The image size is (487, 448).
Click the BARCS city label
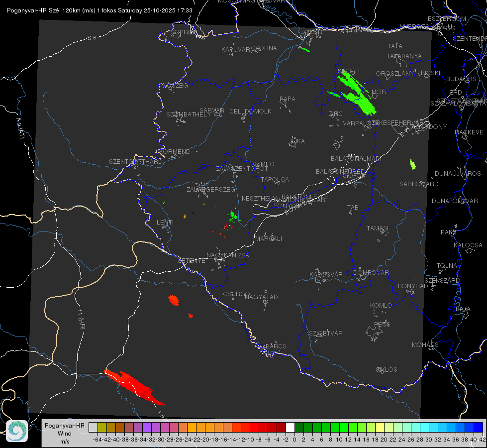(276, 346)
